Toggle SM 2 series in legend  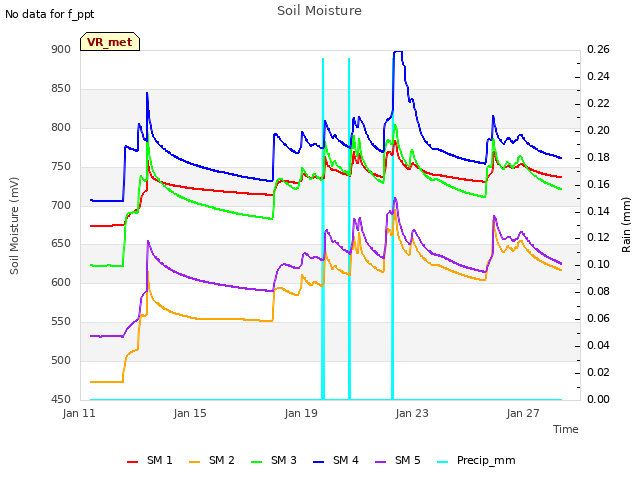pos(212,461)
